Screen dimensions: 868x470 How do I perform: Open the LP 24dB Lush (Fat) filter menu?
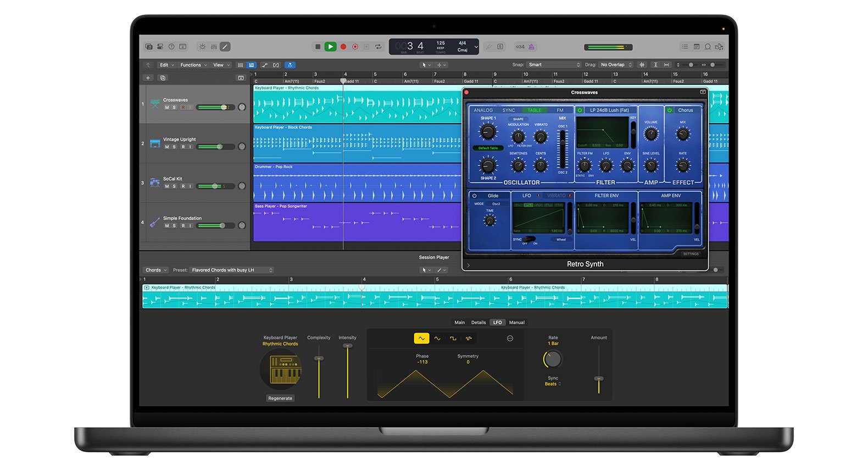pos(609,110)
